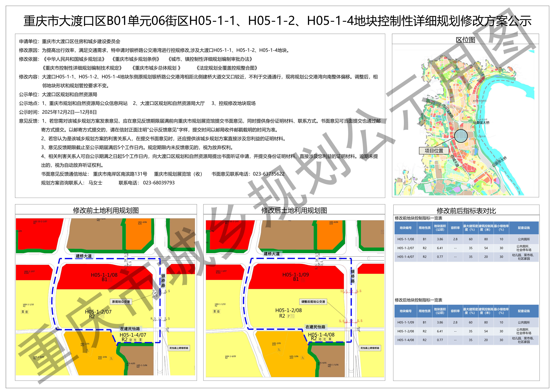This screenshot has width=554, height=392.
Task: Click the 九 icon under H05-2/05 in the after map
Action: (x=279, y=350)
